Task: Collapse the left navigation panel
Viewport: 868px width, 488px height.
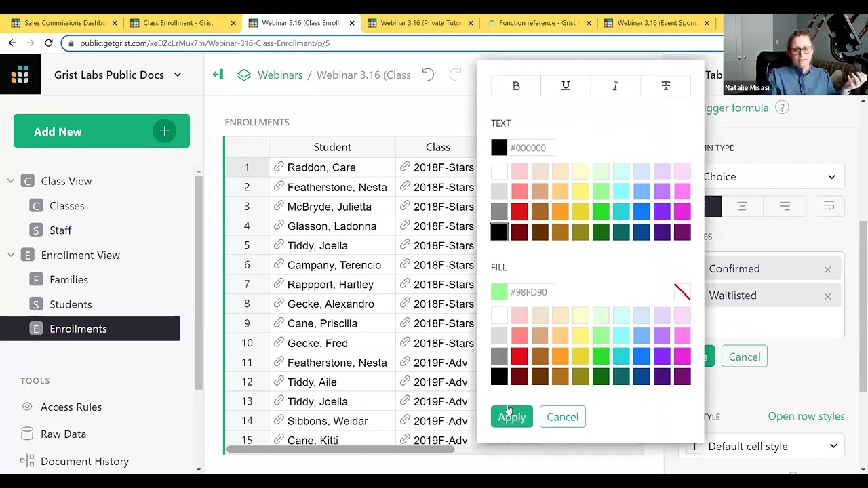Action: [x=218, y=75]
